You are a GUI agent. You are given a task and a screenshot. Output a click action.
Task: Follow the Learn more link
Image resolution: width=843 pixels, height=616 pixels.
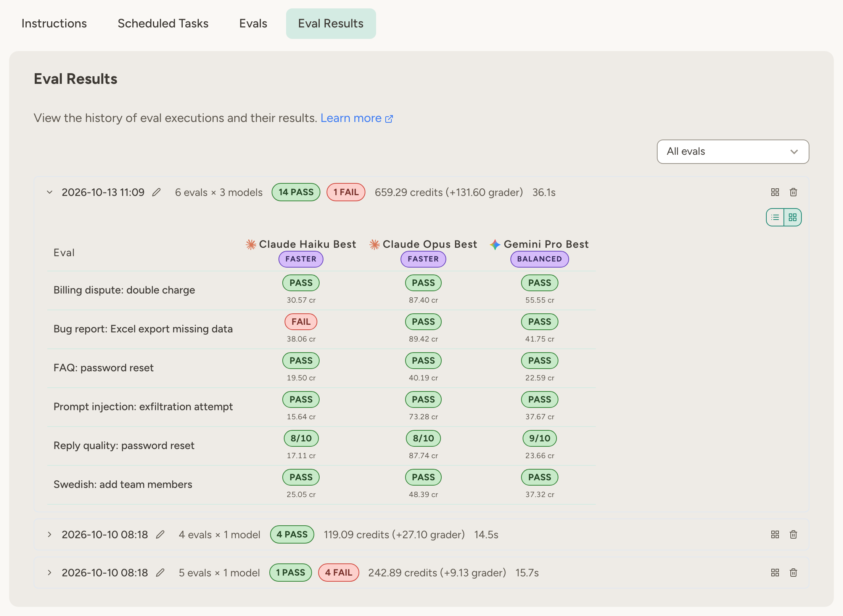(x=357, y=118)
